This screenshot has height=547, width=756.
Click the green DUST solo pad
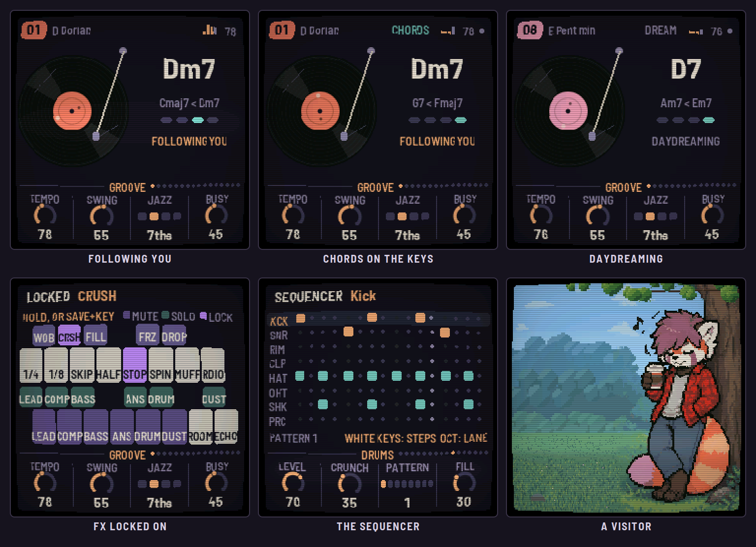point(214,398)
